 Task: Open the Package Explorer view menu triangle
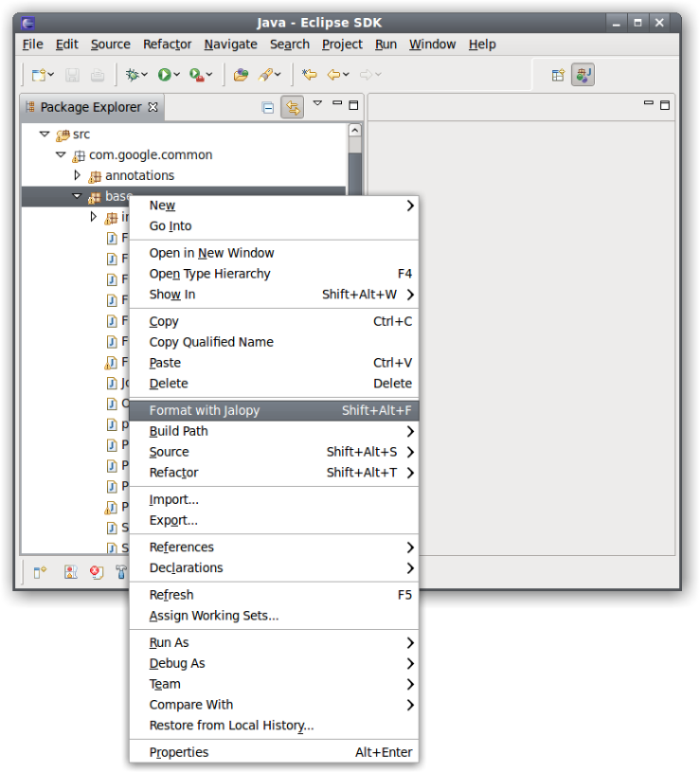317,103
